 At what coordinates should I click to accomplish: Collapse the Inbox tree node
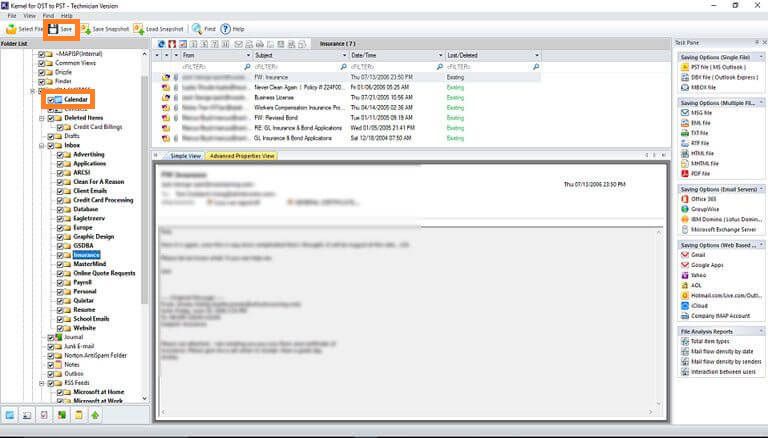[x=42, y=146]
